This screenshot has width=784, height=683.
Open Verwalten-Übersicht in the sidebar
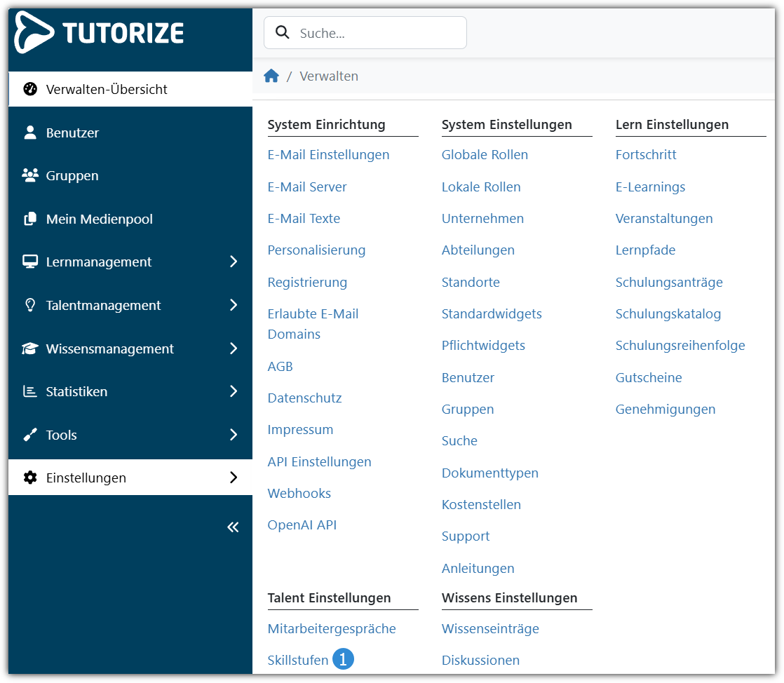(x=107, y=89)
